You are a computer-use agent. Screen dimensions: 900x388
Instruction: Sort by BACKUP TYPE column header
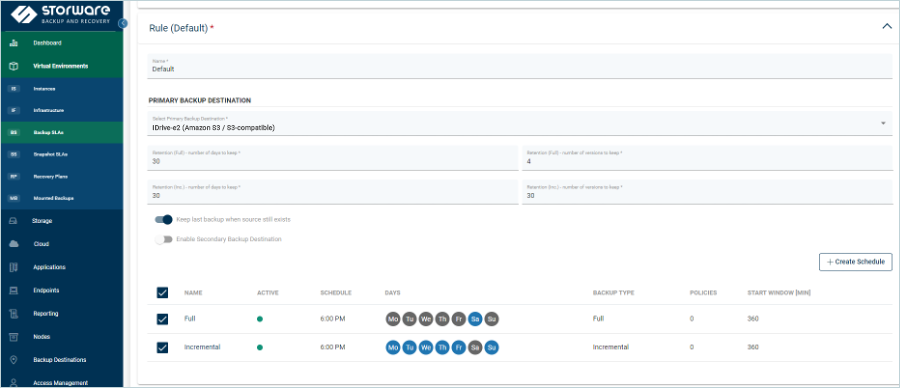pos(614,293)
